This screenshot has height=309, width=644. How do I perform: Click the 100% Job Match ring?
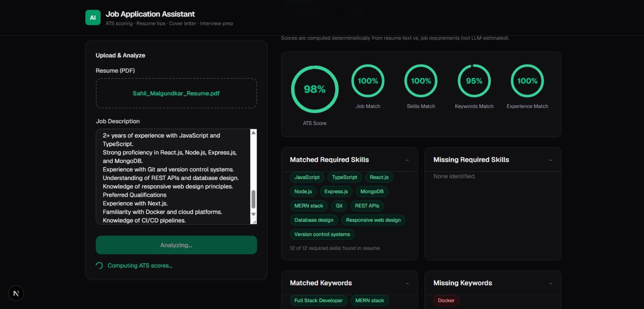point(368,81)
